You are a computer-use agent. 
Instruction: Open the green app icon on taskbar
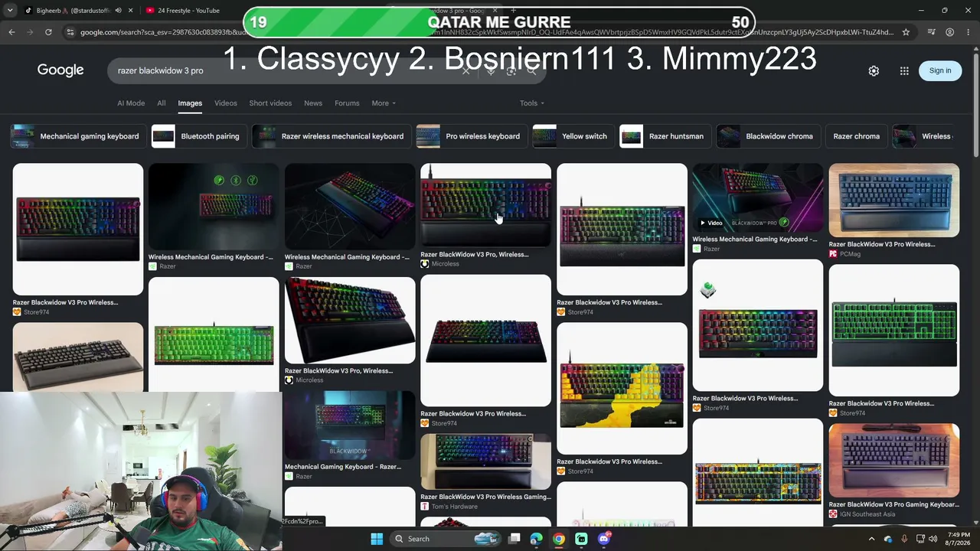pos(581,539)
